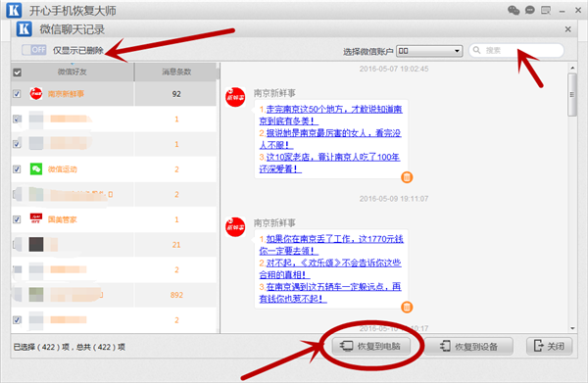Click the K logo beside 微信聊天记录
The image size is (588, 383).
pyautogui.click(x=24, y=28)
